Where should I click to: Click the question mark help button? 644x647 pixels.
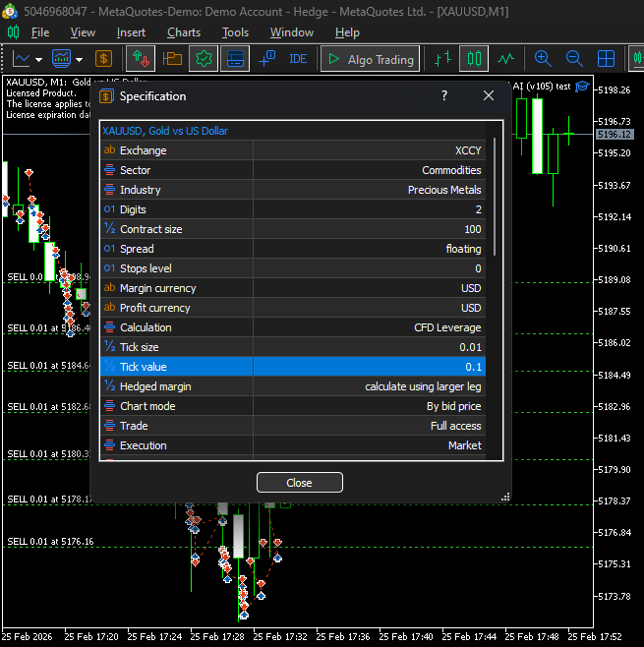tap(444, 95)
